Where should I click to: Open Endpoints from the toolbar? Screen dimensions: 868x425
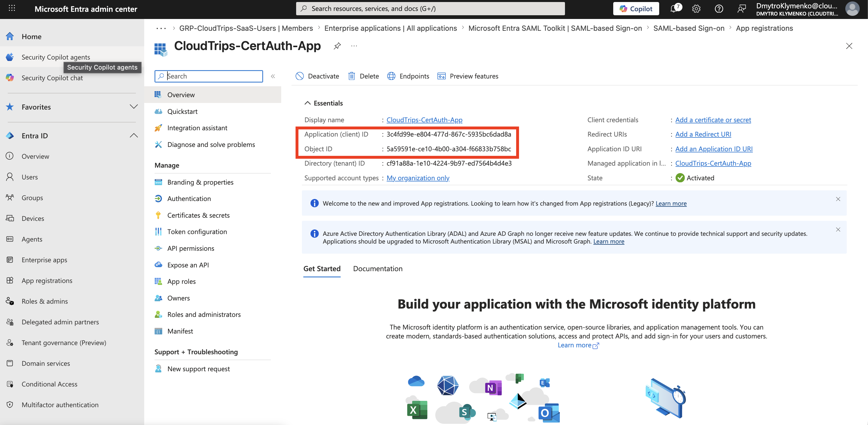pyautogui.click(x=408, y=76)
